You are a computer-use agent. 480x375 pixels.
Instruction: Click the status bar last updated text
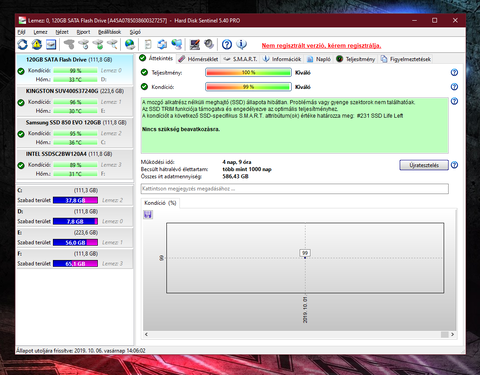click(x=81, y=351)
